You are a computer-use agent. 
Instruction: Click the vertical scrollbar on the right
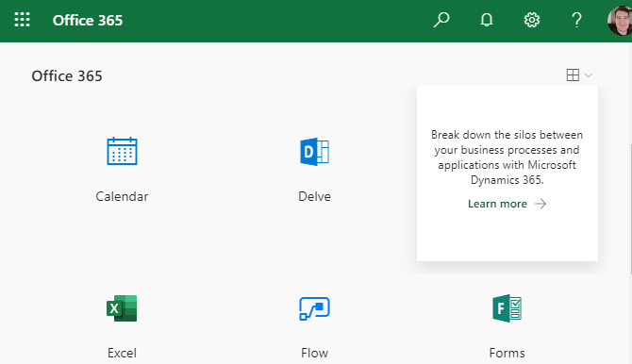tap(630, 209)
